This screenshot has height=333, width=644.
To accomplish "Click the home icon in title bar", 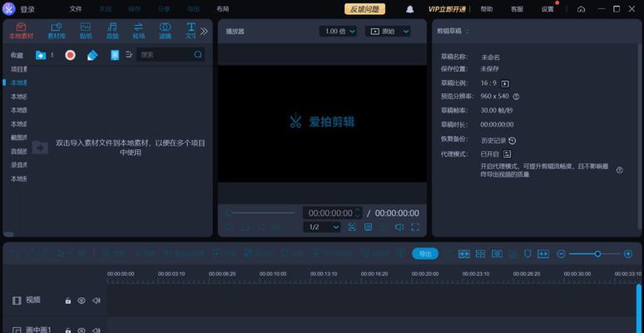I will [581, 9].
